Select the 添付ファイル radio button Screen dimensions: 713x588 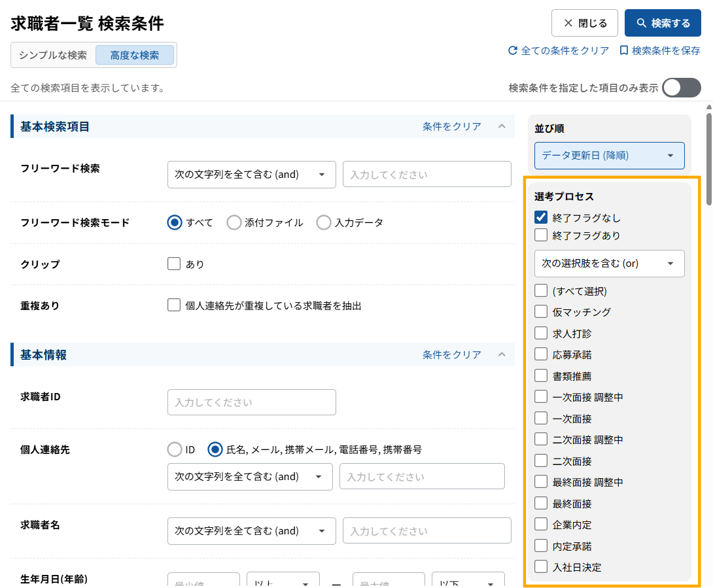tap(234, 222)
